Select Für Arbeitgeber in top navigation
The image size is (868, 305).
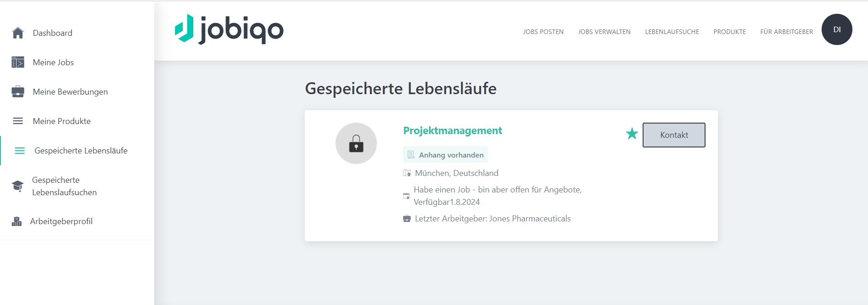tap(786, 32)
